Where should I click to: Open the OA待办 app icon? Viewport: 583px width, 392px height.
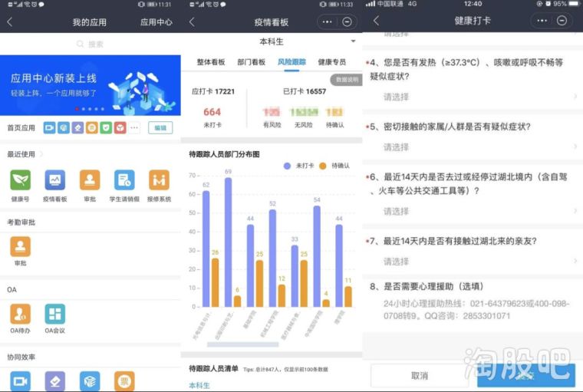[21, 314]
